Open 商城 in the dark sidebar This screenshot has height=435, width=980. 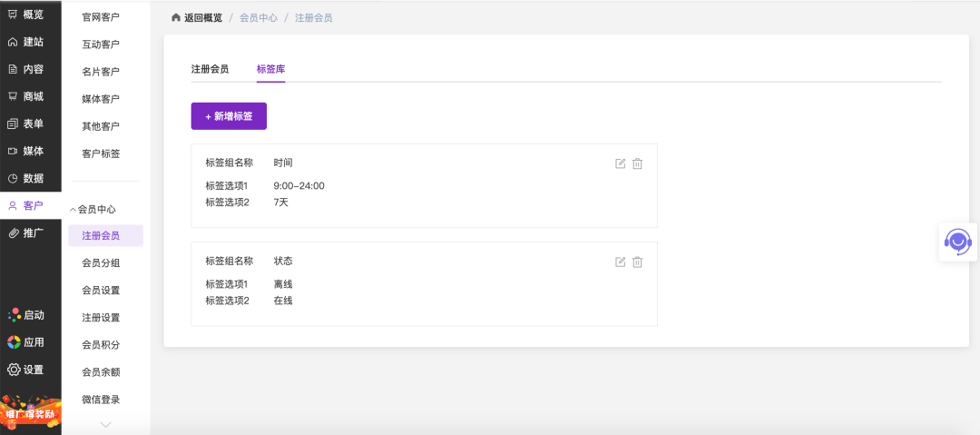[26, 96]
